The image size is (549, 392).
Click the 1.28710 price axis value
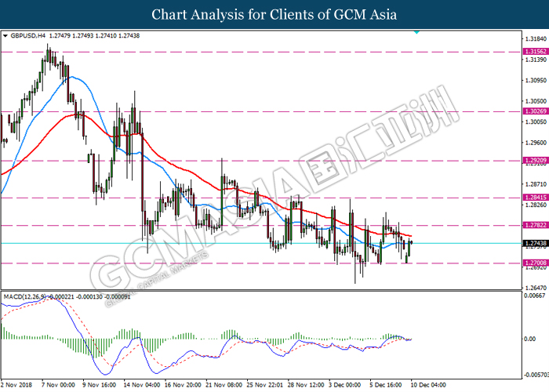click(536, 184)
